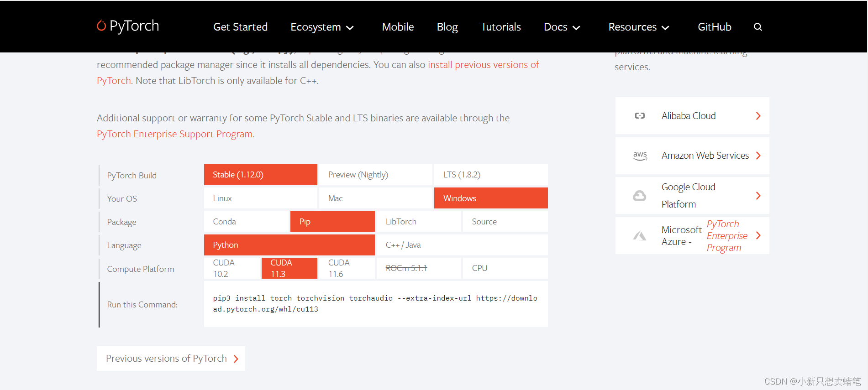Click the pip3 install command text

tap(375, 304)
